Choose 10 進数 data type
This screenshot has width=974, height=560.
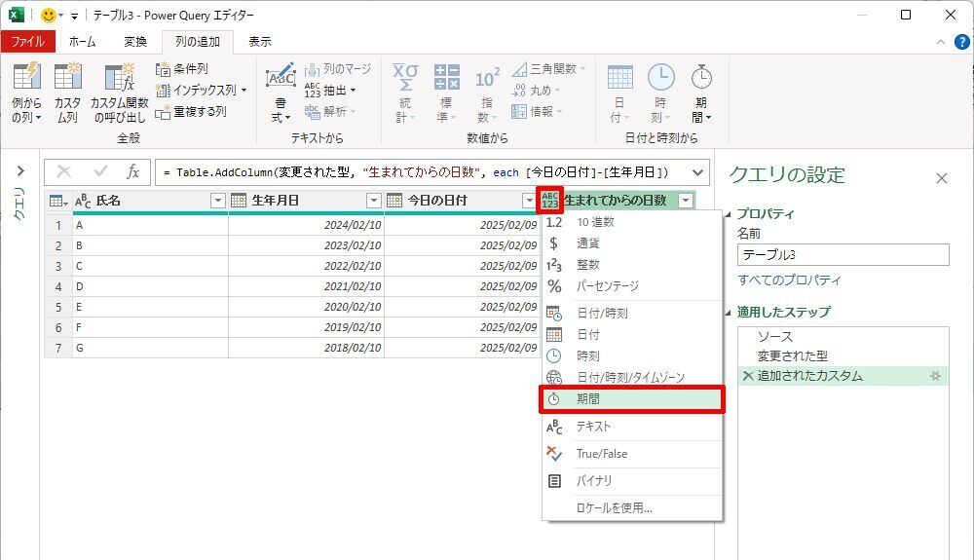click(x=632, y=222)
